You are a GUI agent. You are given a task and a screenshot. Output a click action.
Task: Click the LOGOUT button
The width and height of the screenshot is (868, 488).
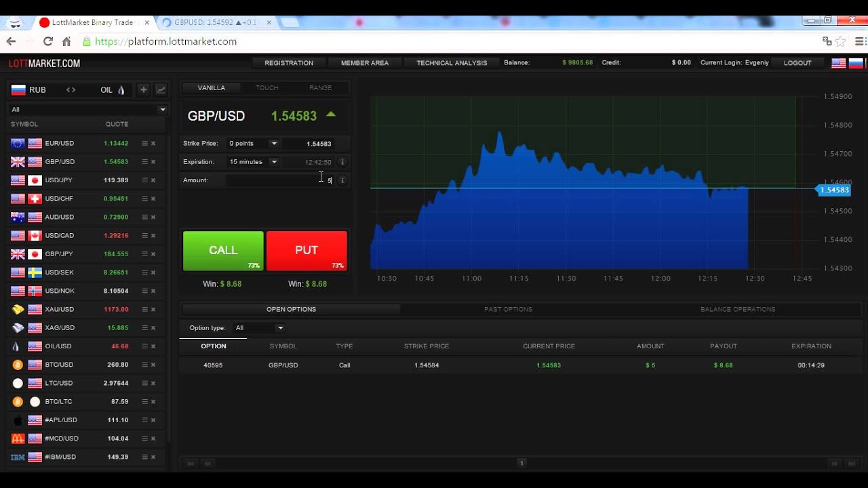797,62
